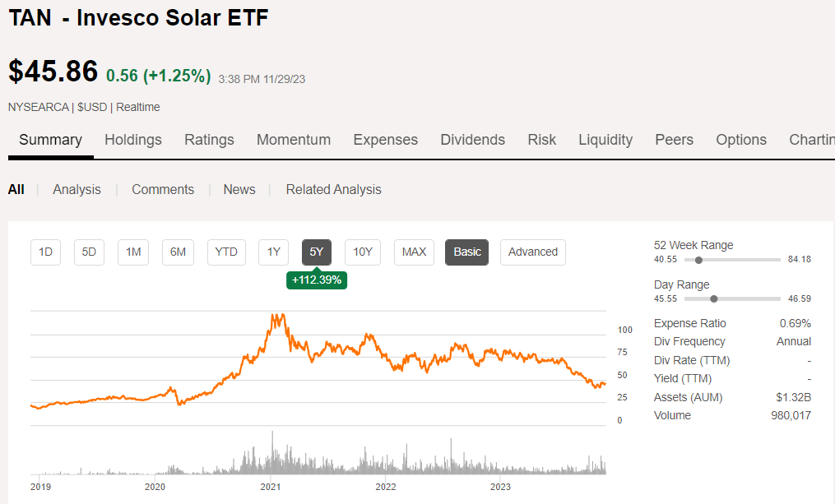Screen dimensions: 835x504
Task: Open the Ratings tab
Action: pos(209,140)
